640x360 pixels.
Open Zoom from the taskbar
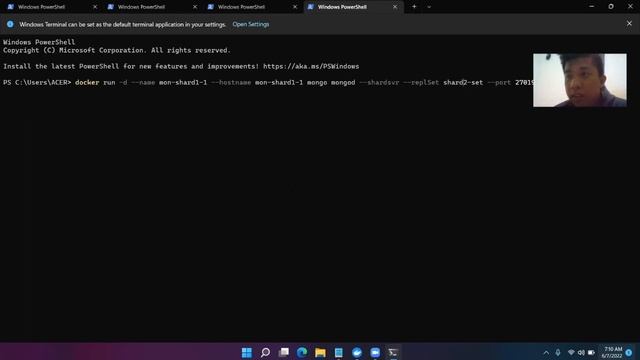(x=375, y=352)
